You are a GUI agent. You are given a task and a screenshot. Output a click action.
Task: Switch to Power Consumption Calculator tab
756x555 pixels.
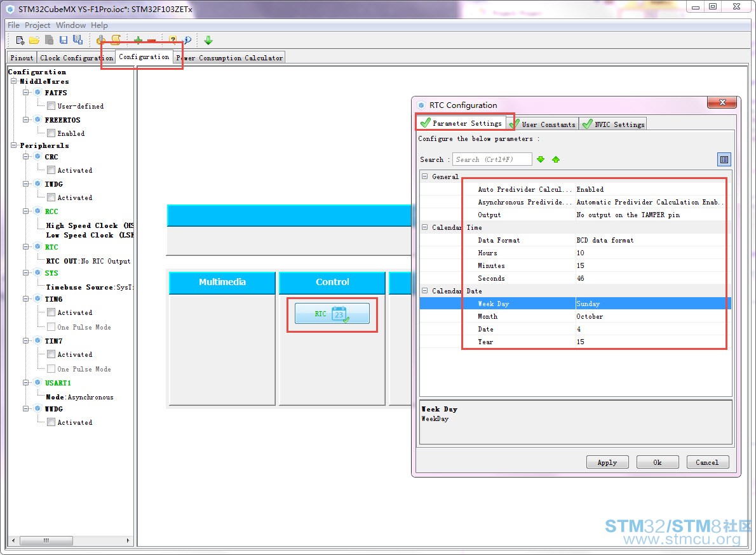pos(229,58)
